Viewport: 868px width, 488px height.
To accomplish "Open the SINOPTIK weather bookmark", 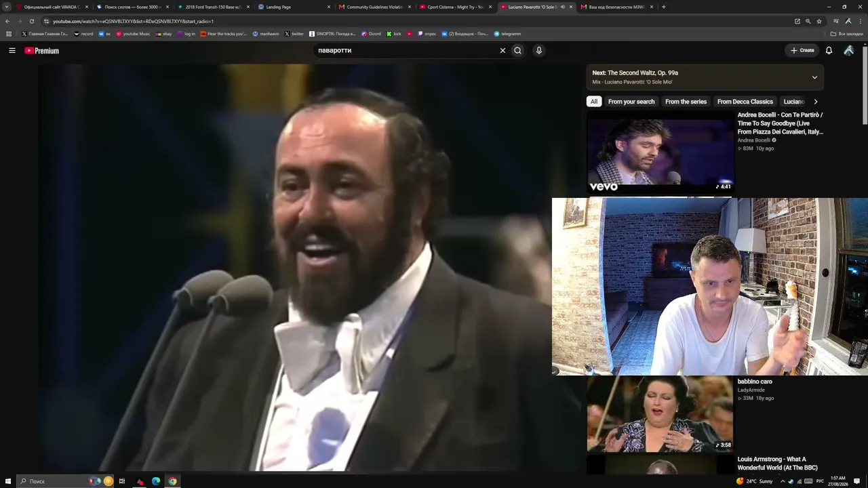I will click(332, 34).
